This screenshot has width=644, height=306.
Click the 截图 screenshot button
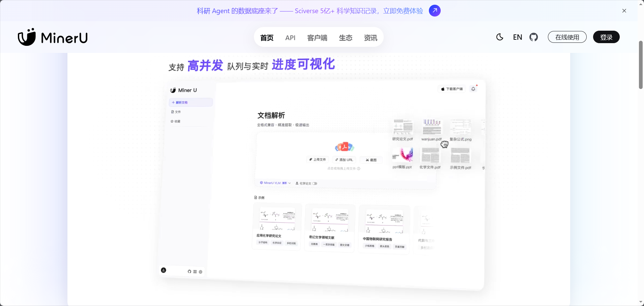[x=371, y=160]
